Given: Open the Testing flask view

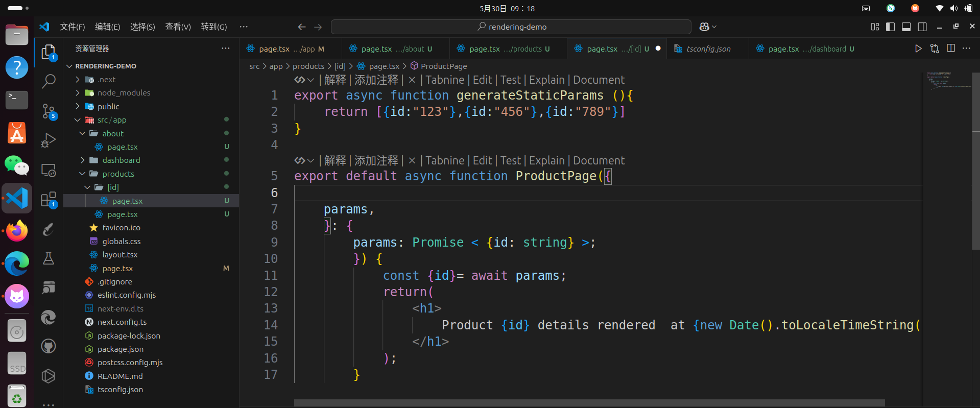Looking at the screenshot, I should point(49,258).
